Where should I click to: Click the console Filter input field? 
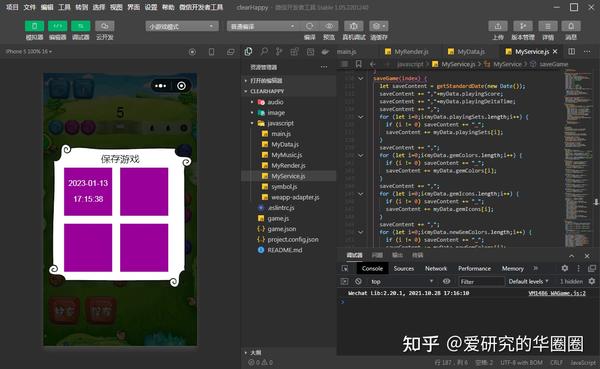[x=481, y=281]
